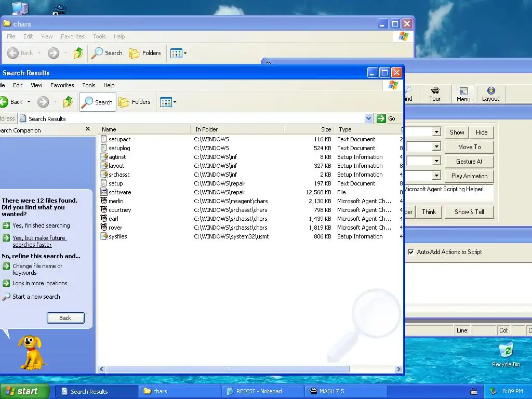Click the Layout icon in MASH window

[x=490, y=94]
